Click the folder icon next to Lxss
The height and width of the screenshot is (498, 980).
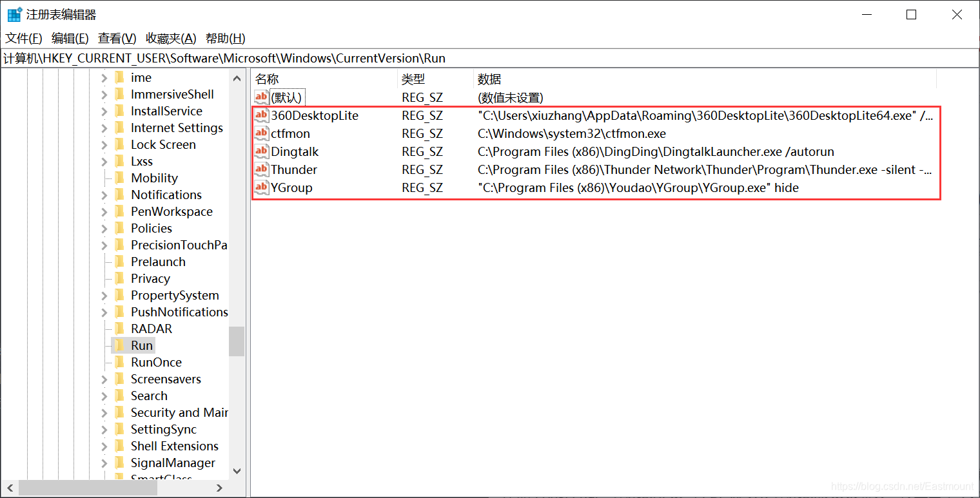click(x=119, y=162)
